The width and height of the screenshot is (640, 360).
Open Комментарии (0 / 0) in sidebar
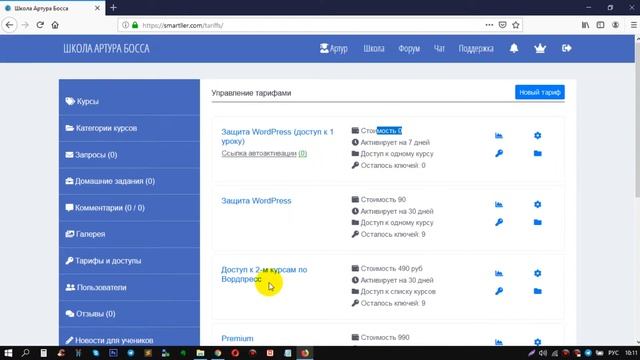[x=129, y=208]
